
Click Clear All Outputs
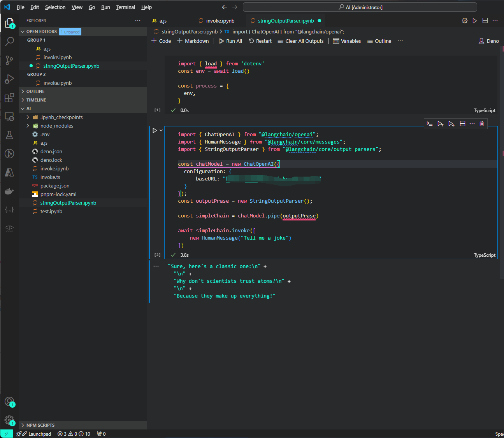pyautogui.click(x=300, y=41)
